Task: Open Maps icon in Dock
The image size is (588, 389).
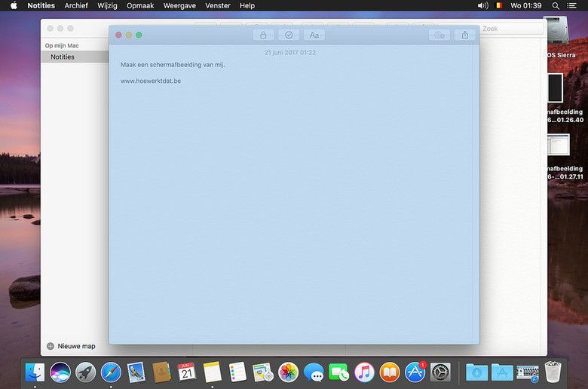Action: 263,372
